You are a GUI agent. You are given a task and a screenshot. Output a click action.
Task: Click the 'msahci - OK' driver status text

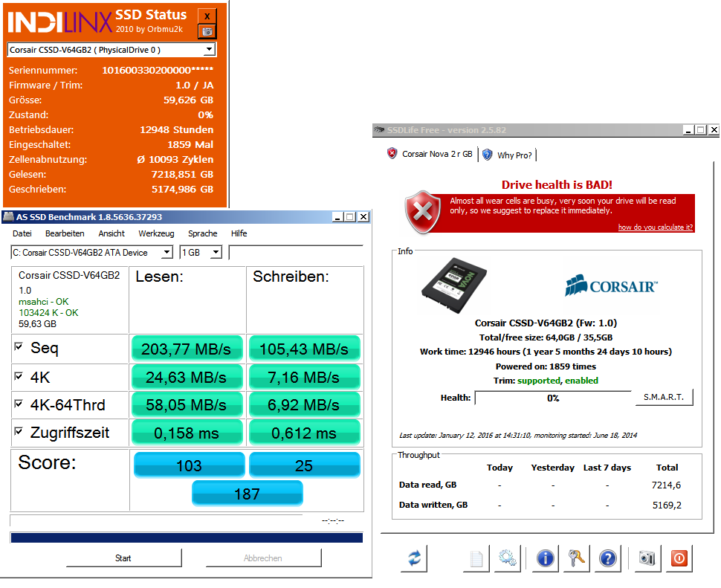(x=44, y=302)
